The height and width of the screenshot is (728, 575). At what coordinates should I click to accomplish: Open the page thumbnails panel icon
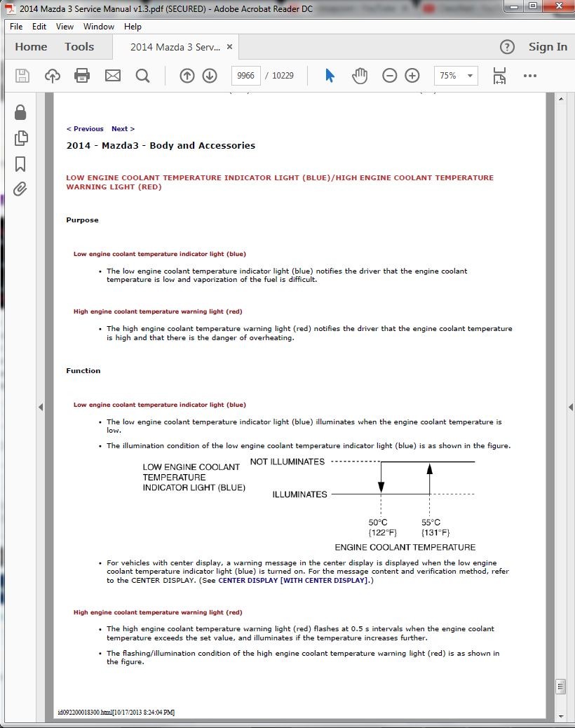tap(21, 138)
